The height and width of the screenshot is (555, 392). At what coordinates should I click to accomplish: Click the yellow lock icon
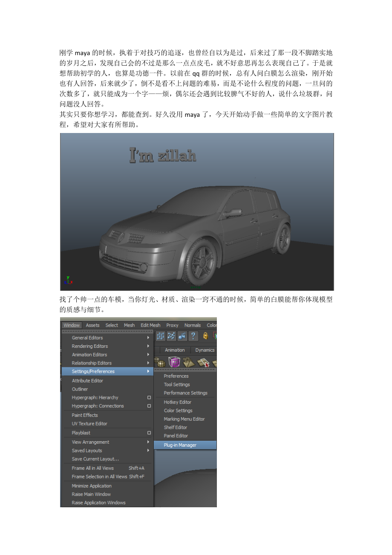(205, 336)
